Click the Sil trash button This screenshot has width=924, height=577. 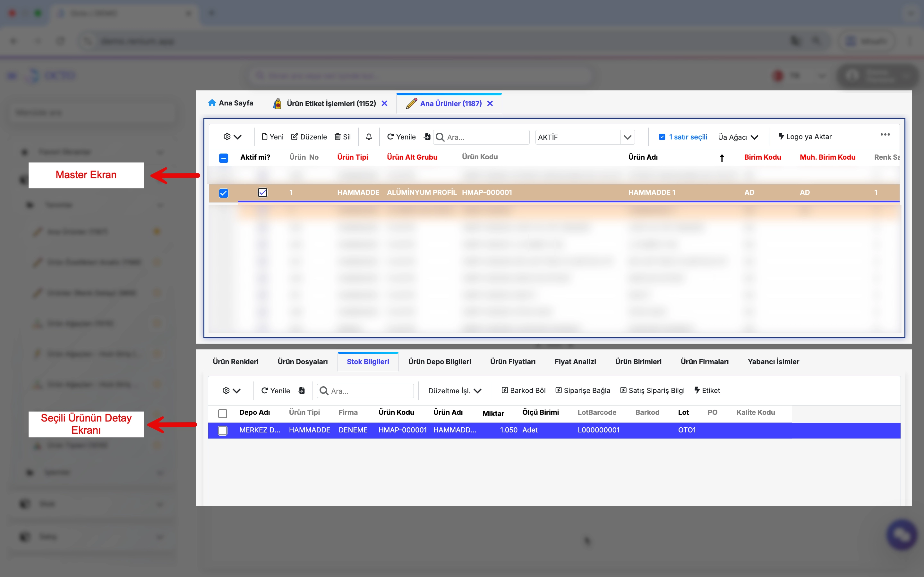click(343, 137)
